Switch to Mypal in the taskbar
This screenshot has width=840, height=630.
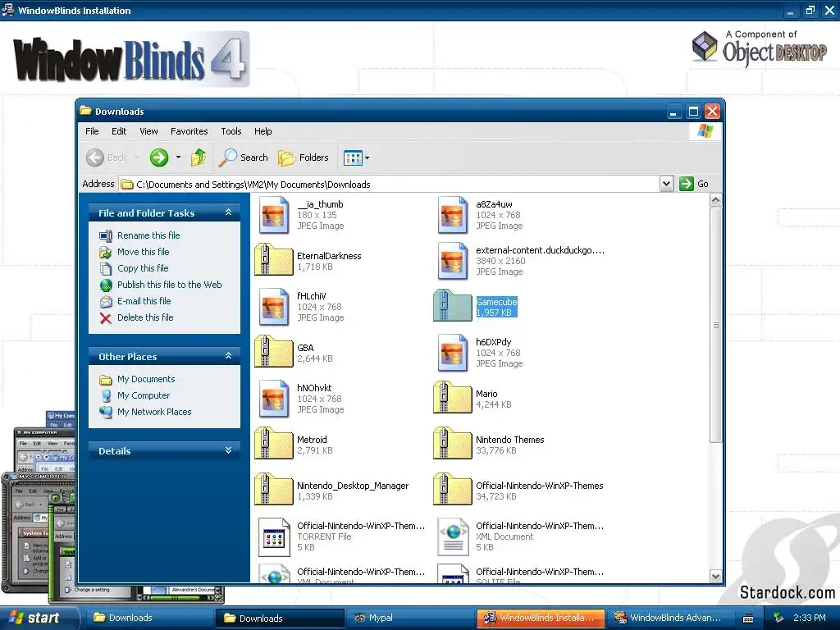tap(409, 618)
